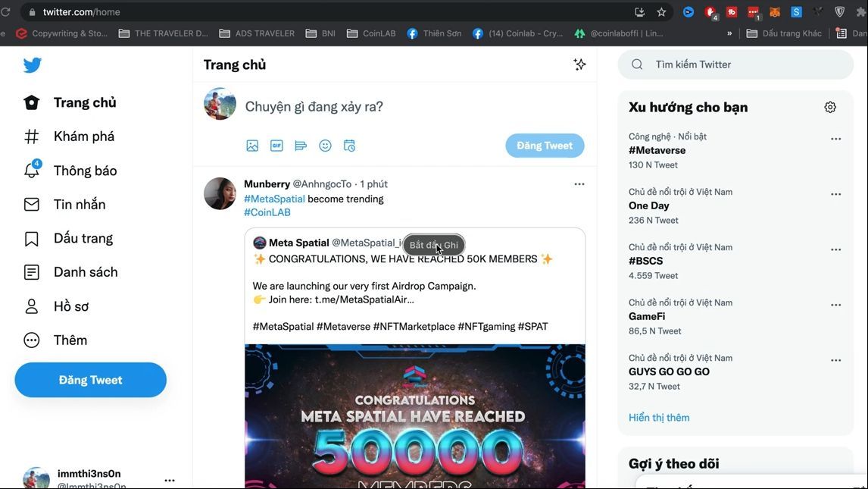868x489 pixels.
Task: Click the sparkle top tweets icon
Action: point(579,64)
